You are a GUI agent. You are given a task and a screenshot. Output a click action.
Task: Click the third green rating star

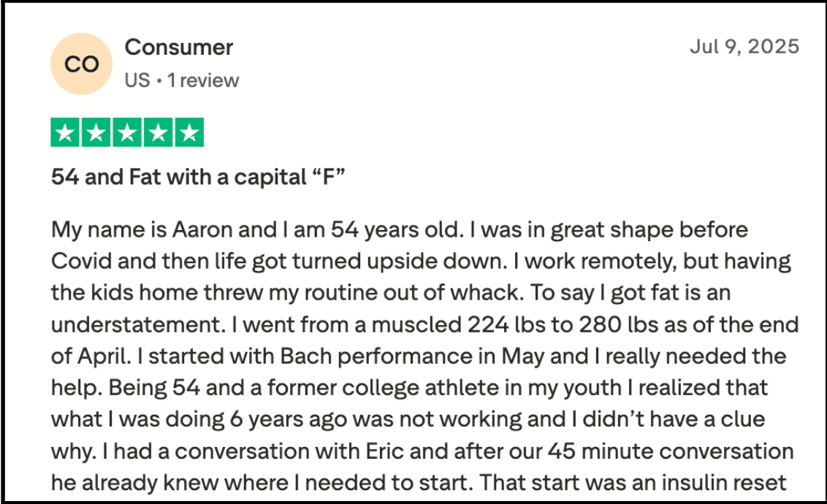pyautogui.click(x=127, y=133)
